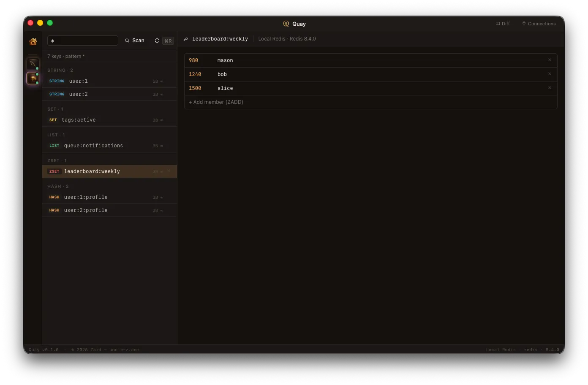588x385 pixels.
Task: Click the key icon beside leaderboard:weekly header
Action: [x=185, y=39]
